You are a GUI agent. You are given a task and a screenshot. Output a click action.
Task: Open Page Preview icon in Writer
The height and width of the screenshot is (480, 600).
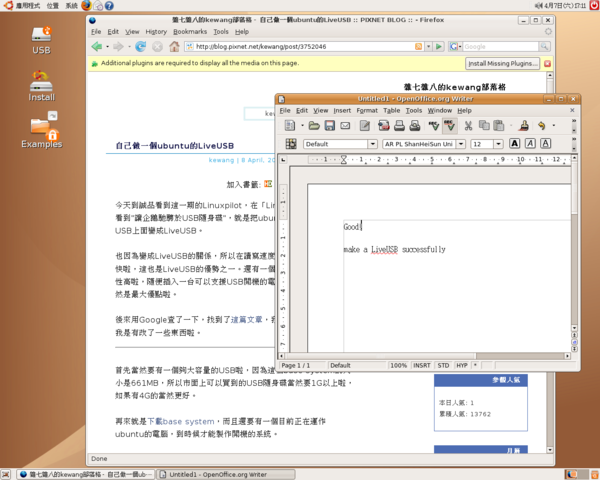pos(415,126)
